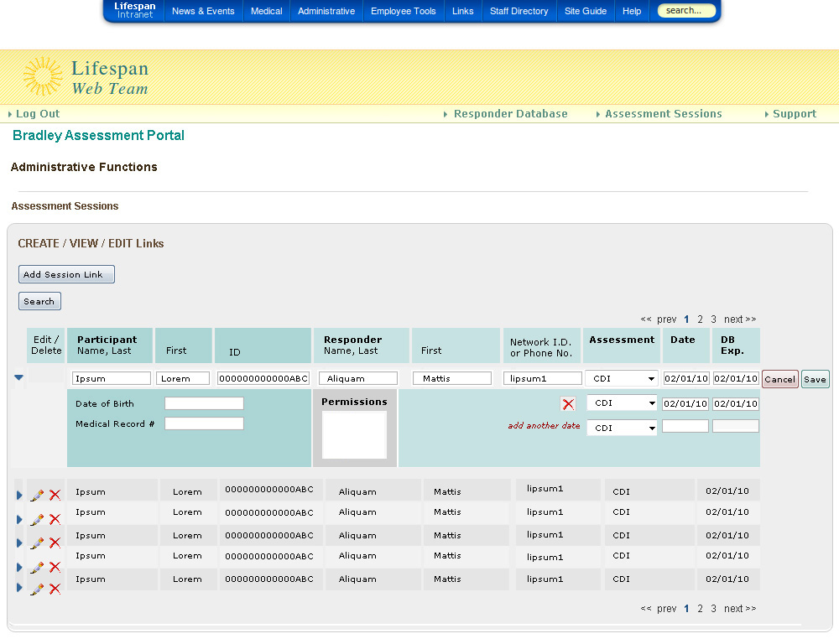The height and width of the screenshot is (644, 839).
Task: Open the News & Events menu
Action: click(203, 11)
